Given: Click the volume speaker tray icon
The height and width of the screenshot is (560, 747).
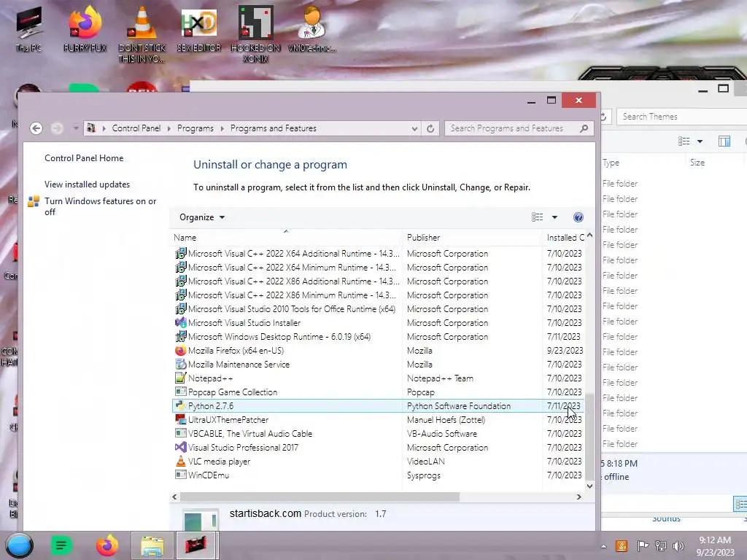Looking at the screenshot, I should tap(678, 545).
